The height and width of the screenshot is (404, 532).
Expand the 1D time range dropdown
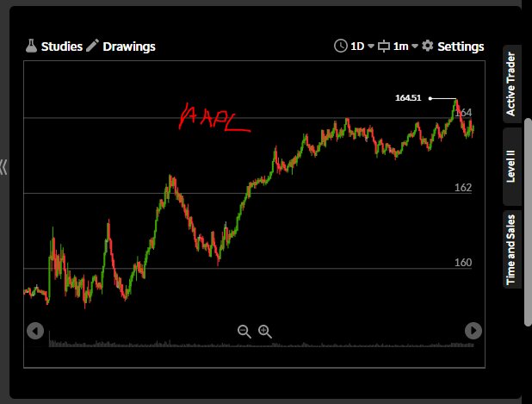[x=371, y=47]
